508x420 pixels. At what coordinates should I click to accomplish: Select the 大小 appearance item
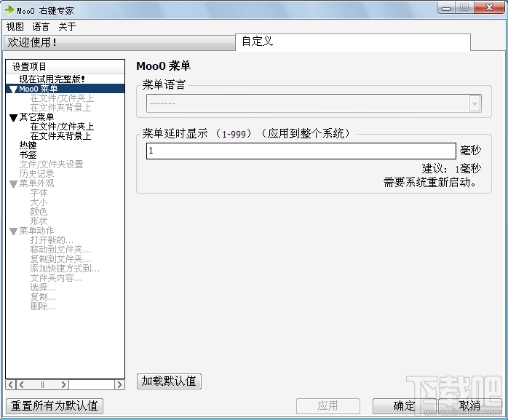coord(39,202)
